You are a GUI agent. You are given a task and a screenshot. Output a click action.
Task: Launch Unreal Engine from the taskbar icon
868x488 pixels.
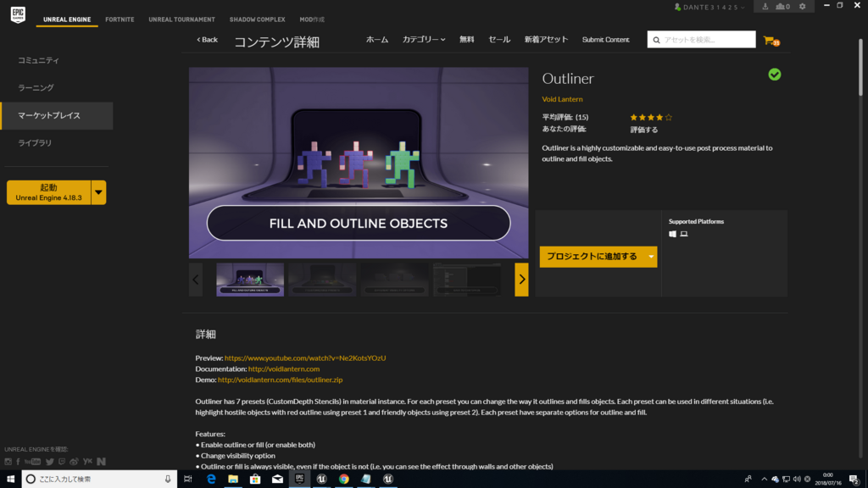click(x=320, y=480)
